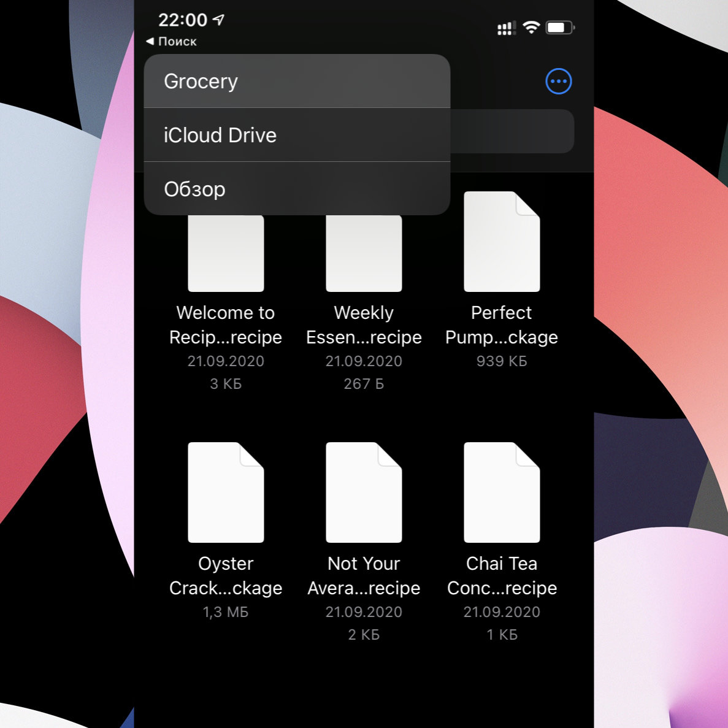Click the 267 Б file size label

click(x=364, y=384)
